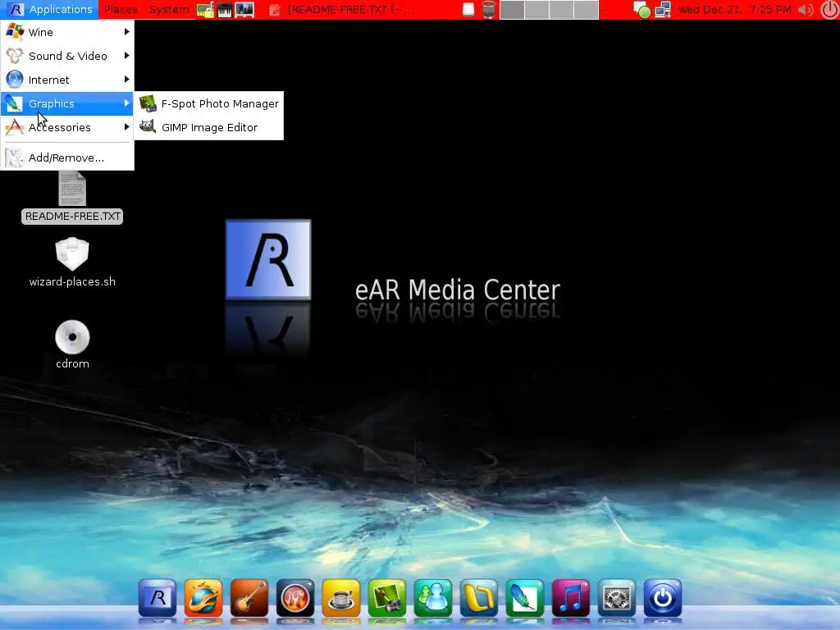Open the gear settings dock icon
Viewport: 840px width, 630px height.
pyautogui.click(x=617, y=598)
